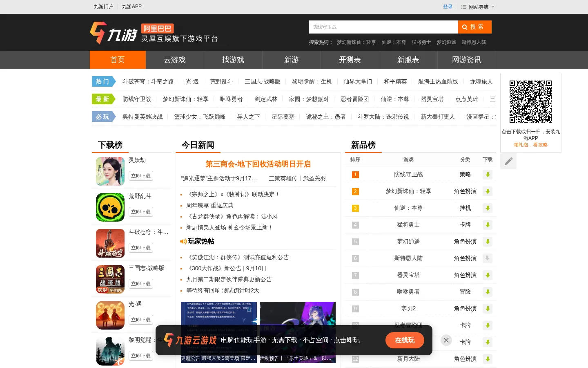Open headline 第三商会-地下回收活动明日开启
Screen dimensions: 588x368
258,164
